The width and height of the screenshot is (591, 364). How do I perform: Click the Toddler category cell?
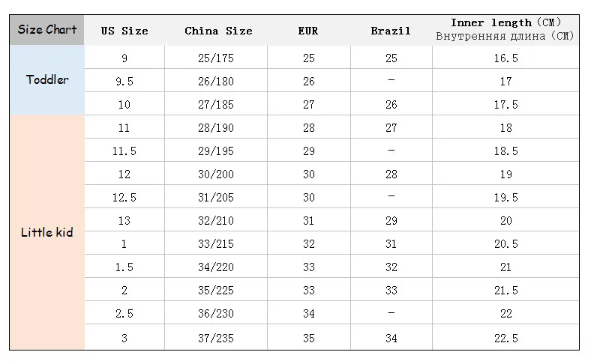(x=46, y=80)
